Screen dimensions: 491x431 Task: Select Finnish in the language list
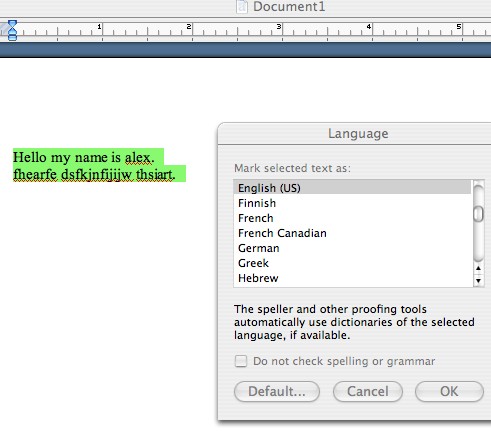pyautogui.click(x=352, y=203)
